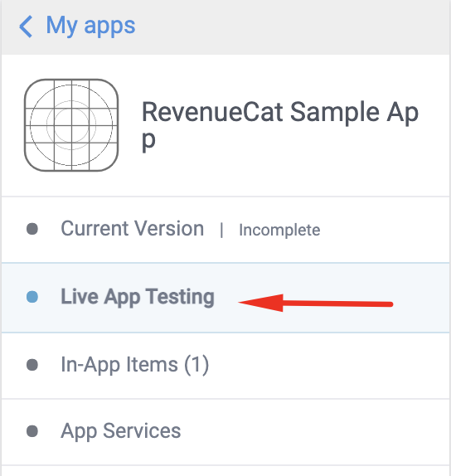Open Live App Testing menu item
The image size is (451, 476).
pos(138,297)
